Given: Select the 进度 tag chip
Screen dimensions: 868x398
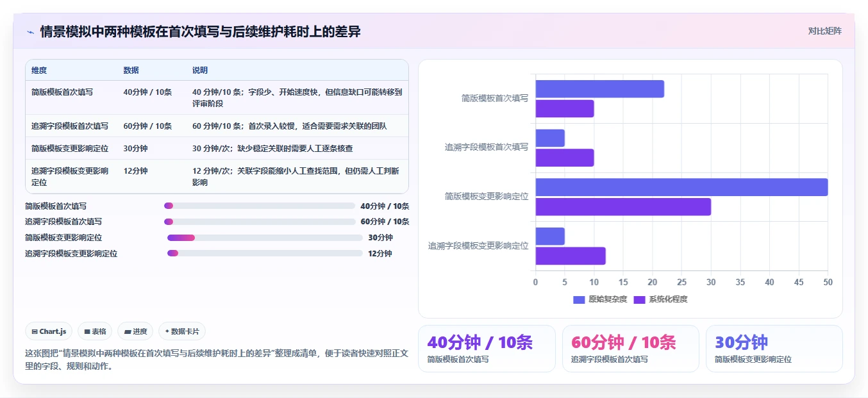Looking at the screenshot, I should (x=135, y=331).
